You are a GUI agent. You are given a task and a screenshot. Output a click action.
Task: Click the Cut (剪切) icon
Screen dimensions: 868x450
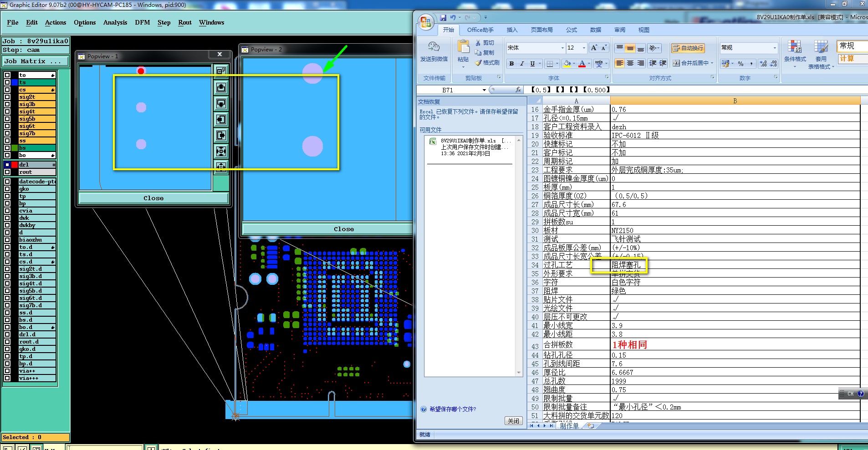(478, 42)
